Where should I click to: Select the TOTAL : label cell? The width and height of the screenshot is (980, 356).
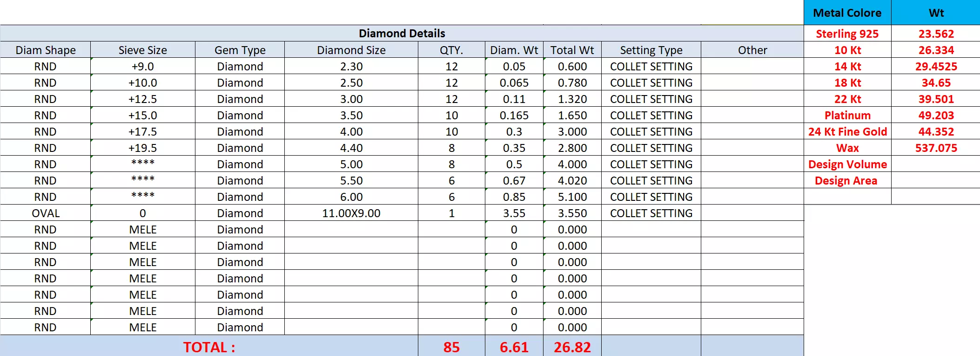pos(209,347)
